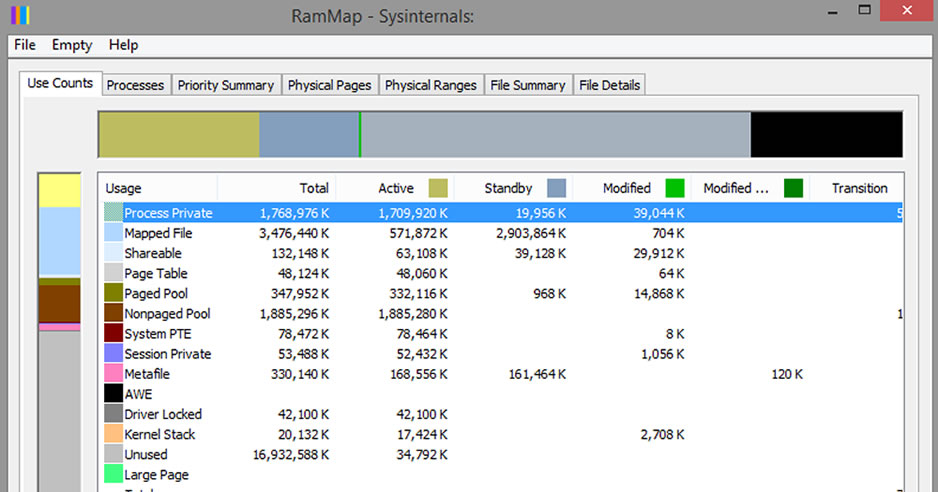Click the Process Private color icon
Viewport: 938px width, 492px height.
tap(113, 212)
